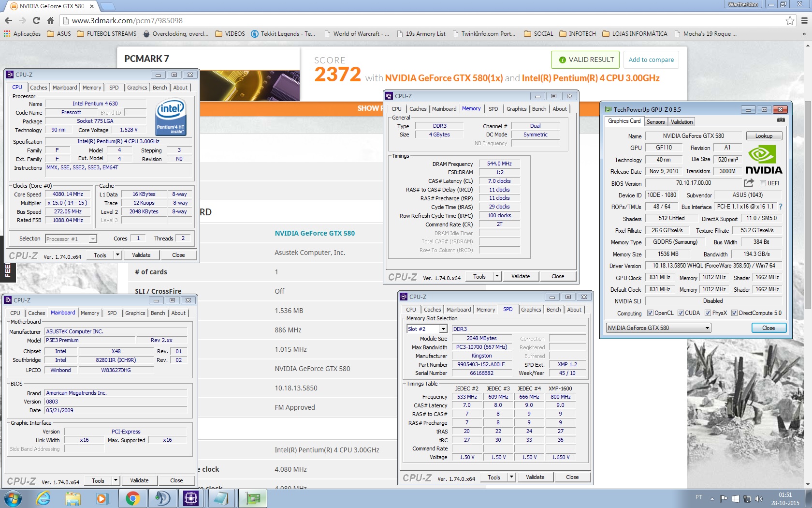Screen dimensions: 812x508
Task: Launch Internet Explorer from the taskbar
Action: (x=43, y=498)
